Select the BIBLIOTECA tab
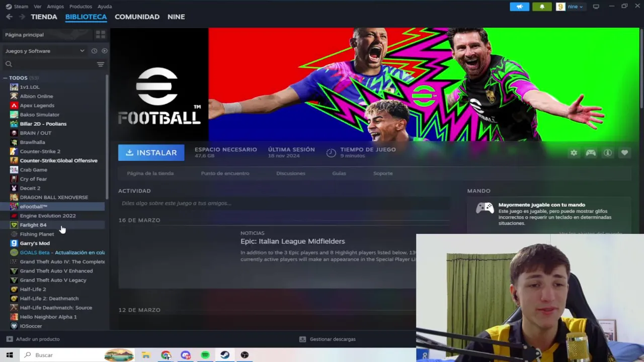 (86, 17)
